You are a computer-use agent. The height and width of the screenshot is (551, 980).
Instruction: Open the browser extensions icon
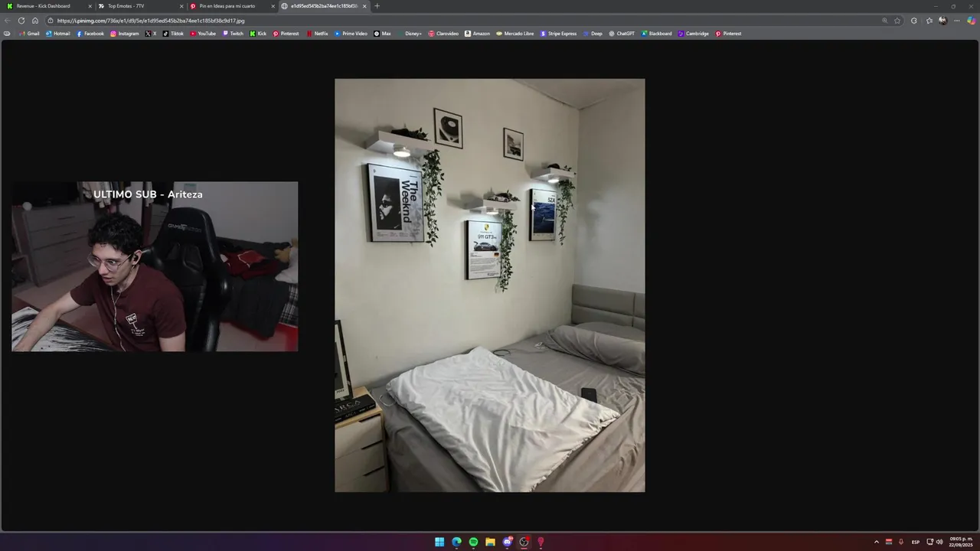coord(913,21)
